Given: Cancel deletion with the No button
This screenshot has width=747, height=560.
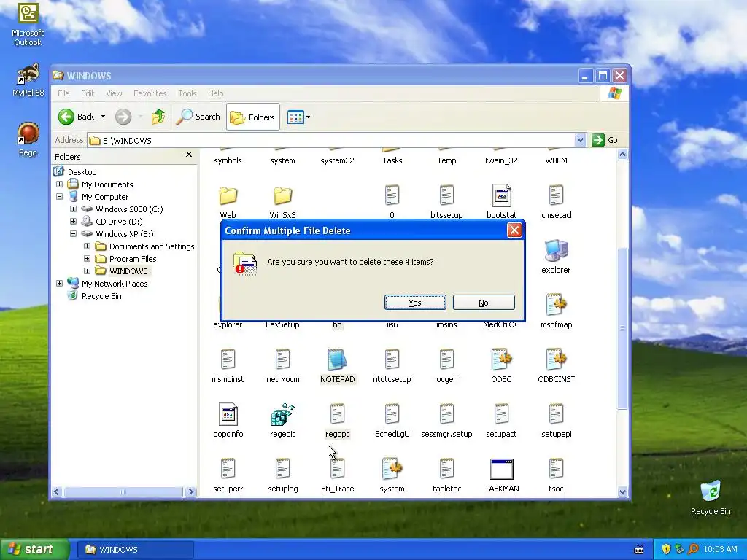Looking at the screenshot, I should point(484,303).
